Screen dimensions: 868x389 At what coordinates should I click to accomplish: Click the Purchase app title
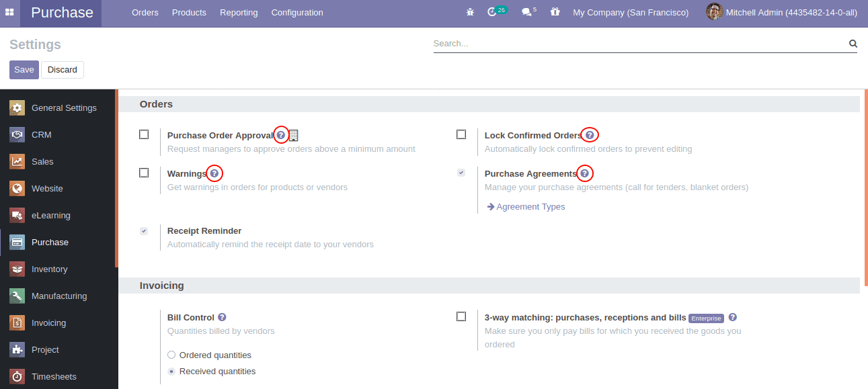pos(62,12)
